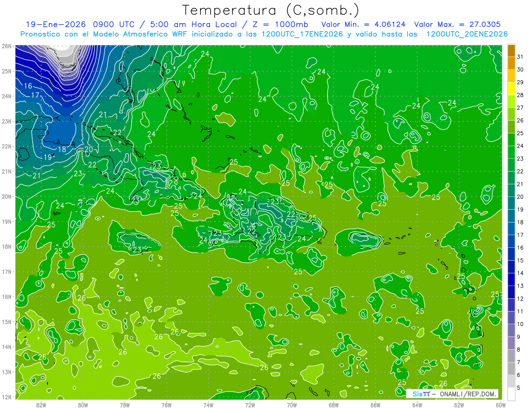This screenshot has width=532, height=411.
Task: Click the longitude label "64W"
Action: coord(417,405)
